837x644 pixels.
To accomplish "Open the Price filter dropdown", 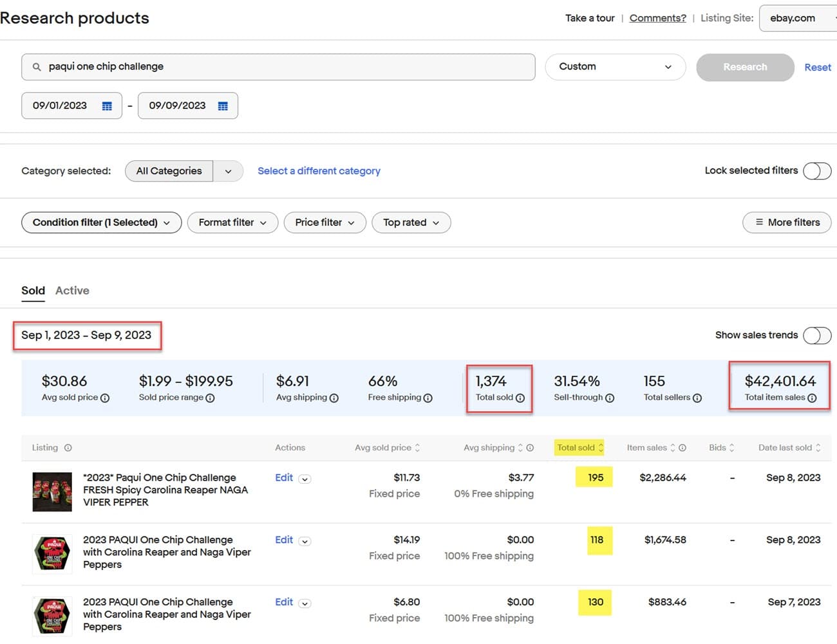I will tap(324, 223).
